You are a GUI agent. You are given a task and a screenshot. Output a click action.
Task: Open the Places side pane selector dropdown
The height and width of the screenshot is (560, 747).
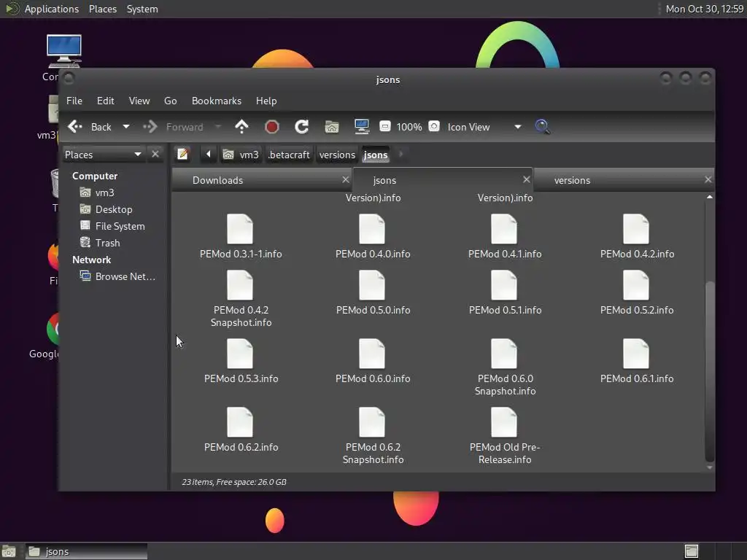[x=137, y=155]
